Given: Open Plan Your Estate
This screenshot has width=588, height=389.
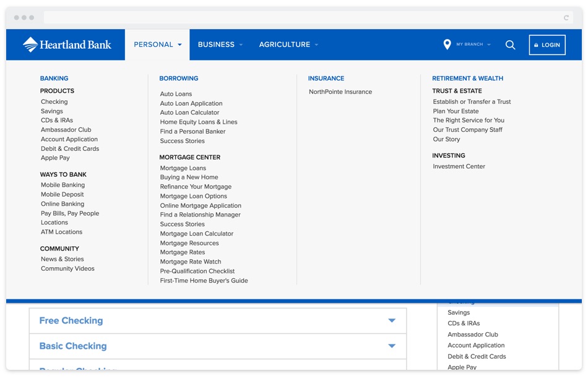Looking at the screenshot, I should [x=456, y=111].
